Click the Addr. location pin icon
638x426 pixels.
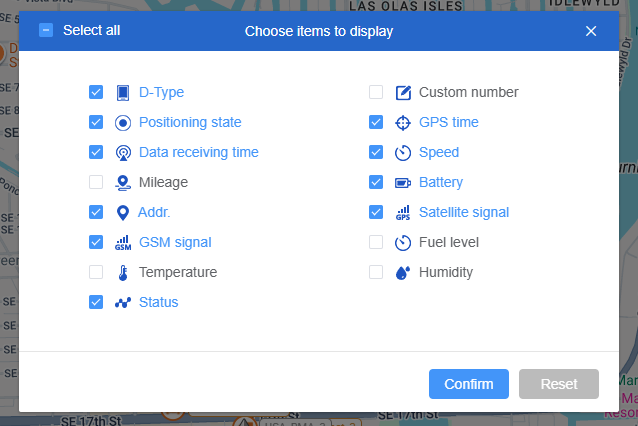pyautogui.click(x=123, y=213)
